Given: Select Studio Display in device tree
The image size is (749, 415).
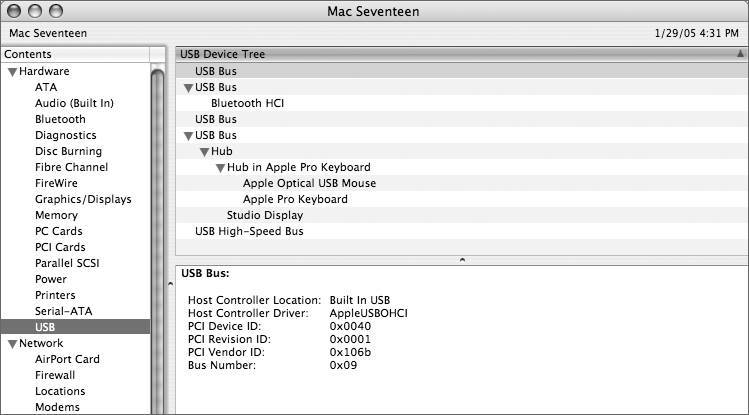Looking at the screenshot, I should 265,215.
